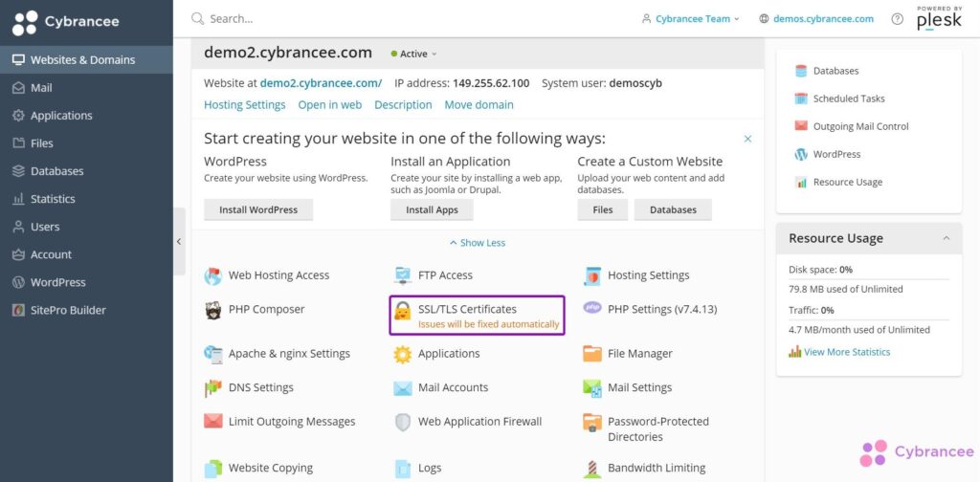Open Users in the sidebar

tap(86, 227)
